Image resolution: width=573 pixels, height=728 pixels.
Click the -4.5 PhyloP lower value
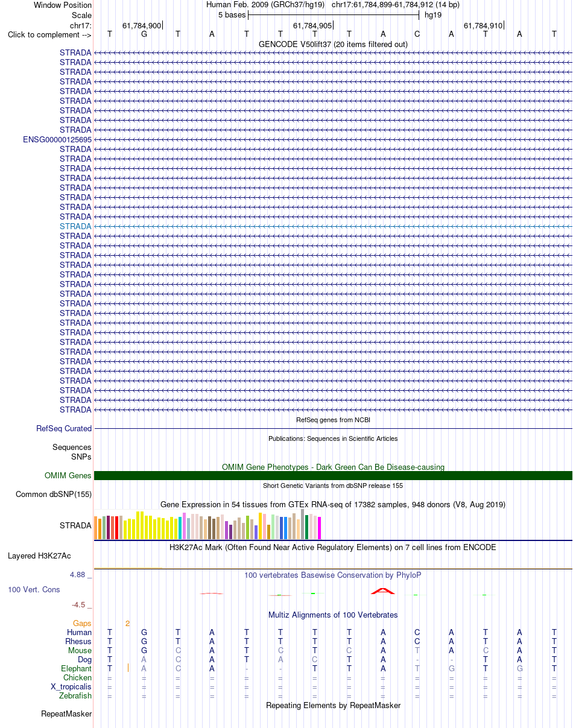coord(81,604)
